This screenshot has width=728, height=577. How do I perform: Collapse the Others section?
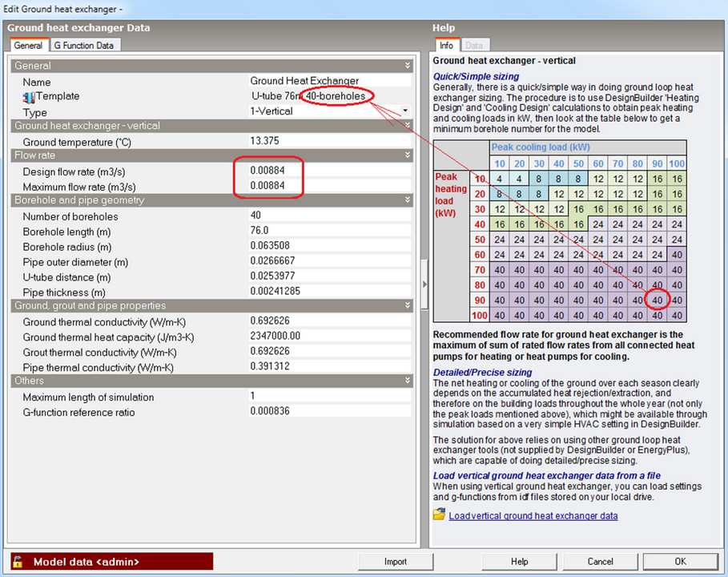[408, 381]
